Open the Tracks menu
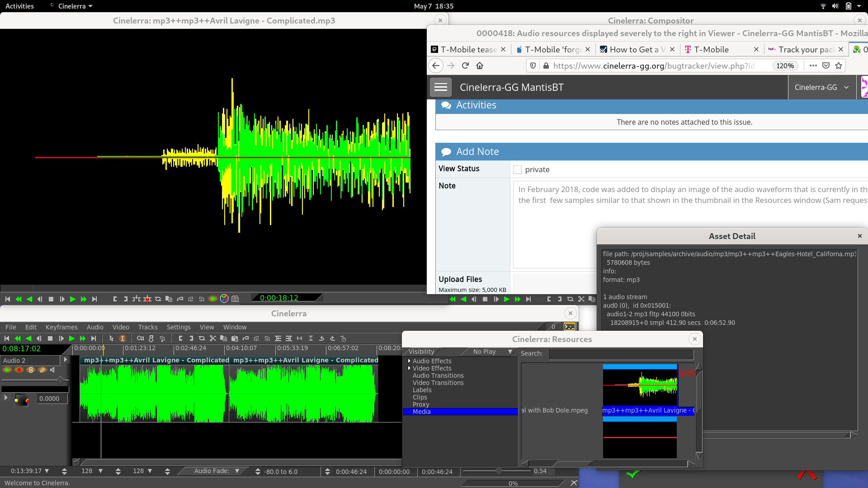The width and height of the screenshot is (868, 488). click(148, 327)
